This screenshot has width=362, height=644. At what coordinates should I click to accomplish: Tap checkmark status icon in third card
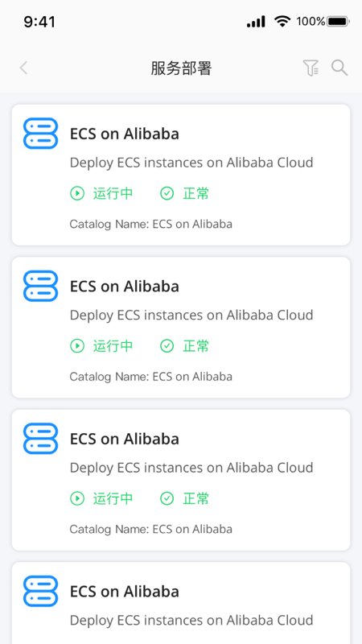[167, 498]
